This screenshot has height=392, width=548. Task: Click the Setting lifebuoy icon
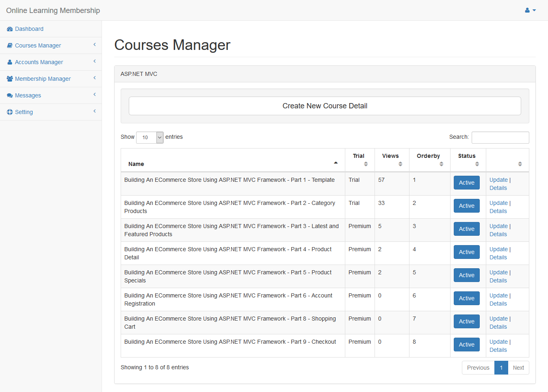(x=10, y=112)
